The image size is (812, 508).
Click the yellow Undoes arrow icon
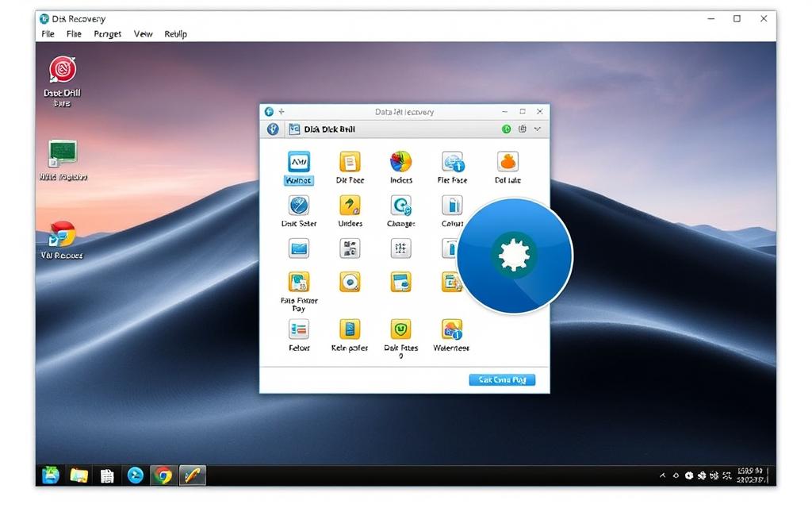tap(350, 211)
